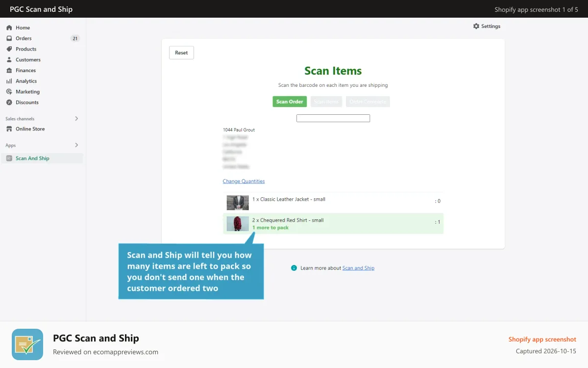The image size is (588, 368).
Task: Click the Change Quantities link
Action: click(x=244, y=181)
